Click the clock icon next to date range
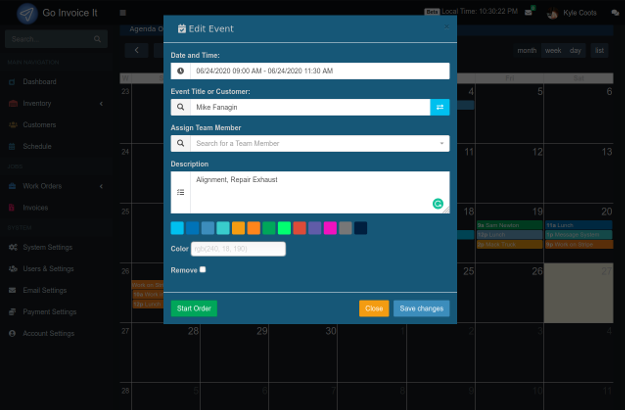The width and height of the screenshot is (625, 410). tap(180, 72)
